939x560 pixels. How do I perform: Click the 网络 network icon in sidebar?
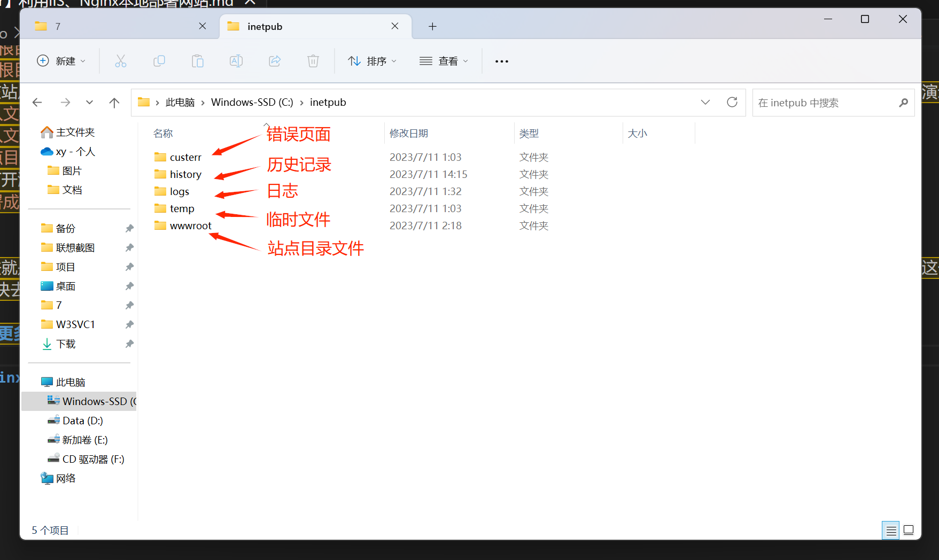click(x=47, y=478)
